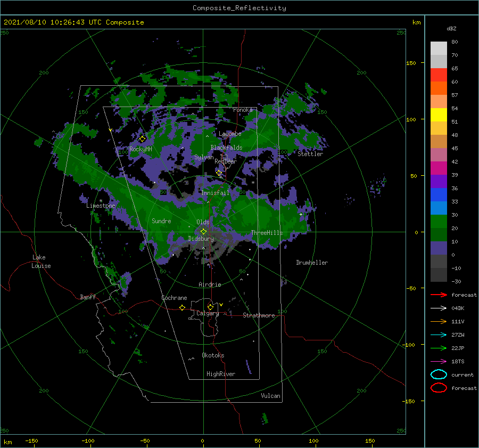479x448 pixels.
Task: Select the magenta 42-39 dBZ swatch
Action: pyautogui.click(x=439, y=168)
